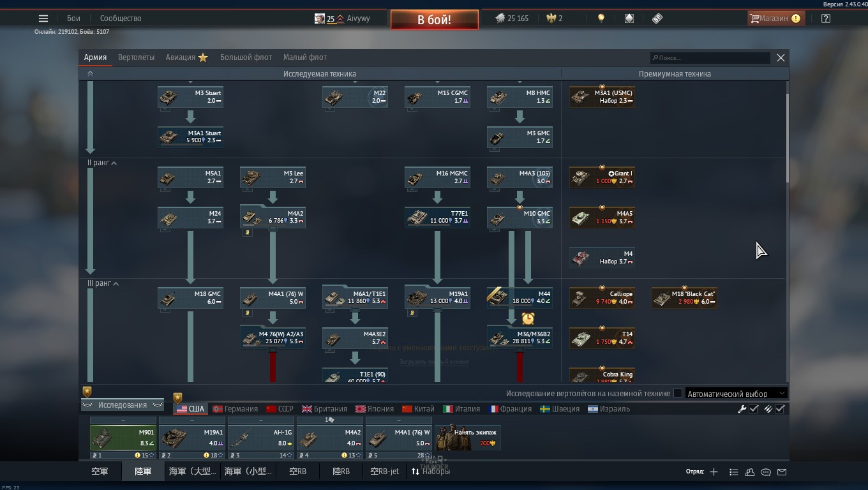
Task: Open the help question mark icon
Action: pyautogui.click(x=826, y=19)
